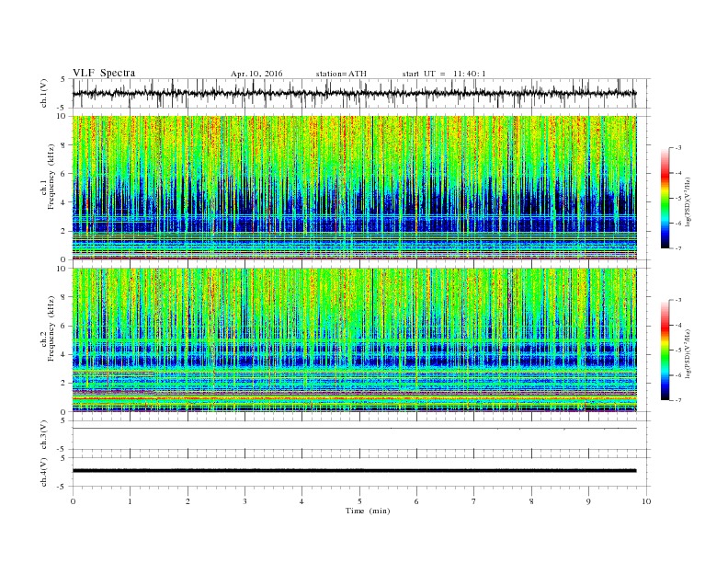The image size is (728, 563).
Task: Select the date text 'Apr. 10, 2016'
Action: 256,74
